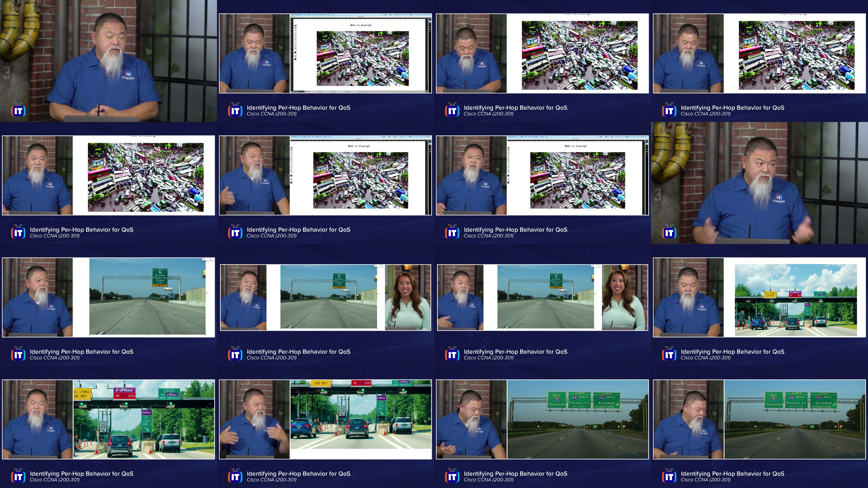Choose Text tool in top-row SimpleDiagrams toolbar
868x488 pixels.
click(295, 39)
